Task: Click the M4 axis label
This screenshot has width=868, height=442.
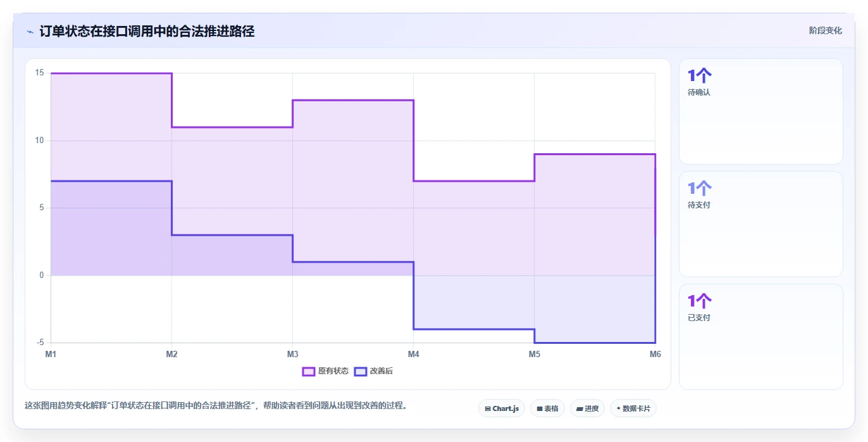Action: click(x=413, y=354)
